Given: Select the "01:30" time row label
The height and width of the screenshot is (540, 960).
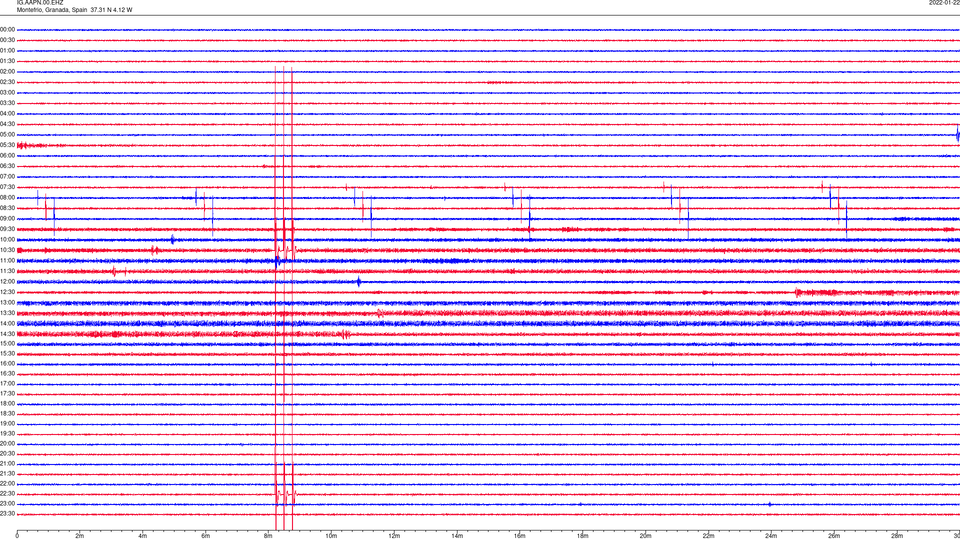Looking at the screenshot, I should 7,61.
